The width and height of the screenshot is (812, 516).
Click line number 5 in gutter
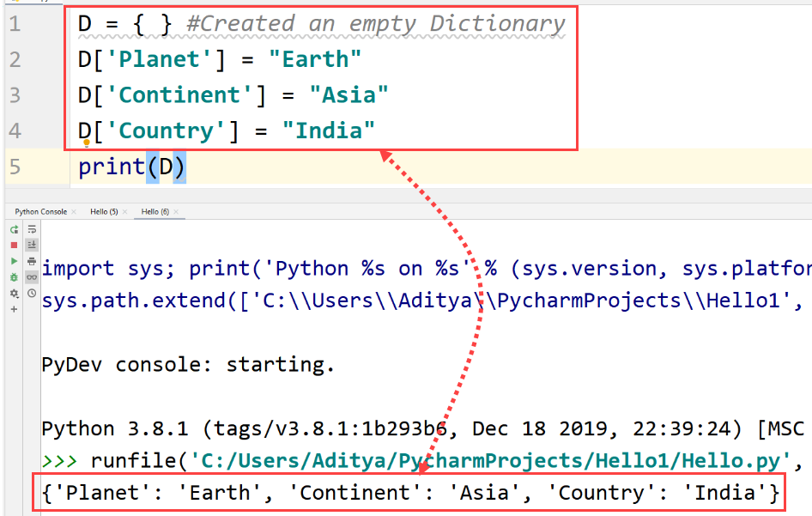coord(15,167)
